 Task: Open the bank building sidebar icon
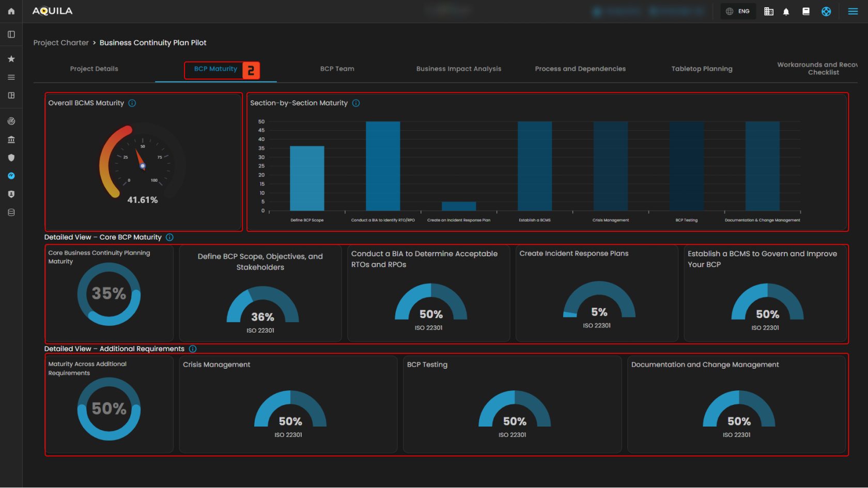(x=11, y=139)
